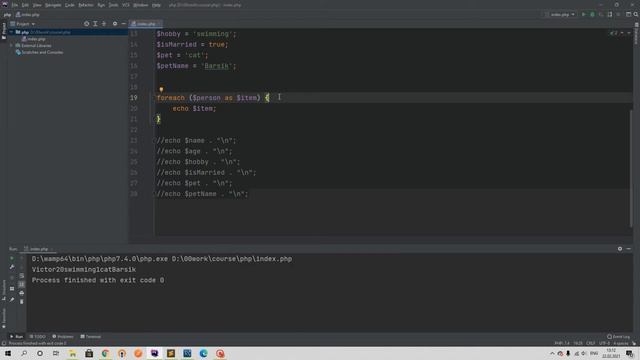Toggle soft-wrap in Run console
Image resolution: width=640 pixels, height=360 pixels.
point(22,276)
